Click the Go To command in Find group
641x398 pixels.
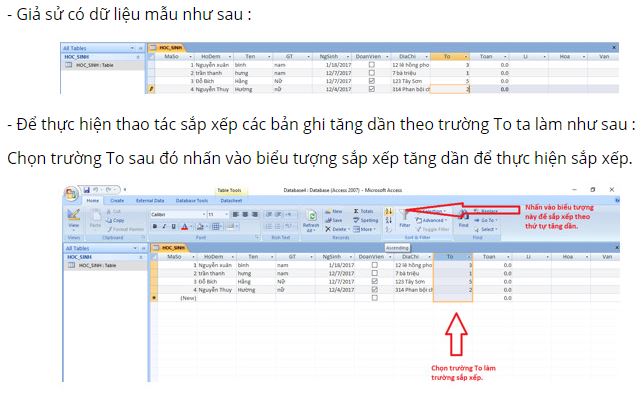(x=486, y=220)
